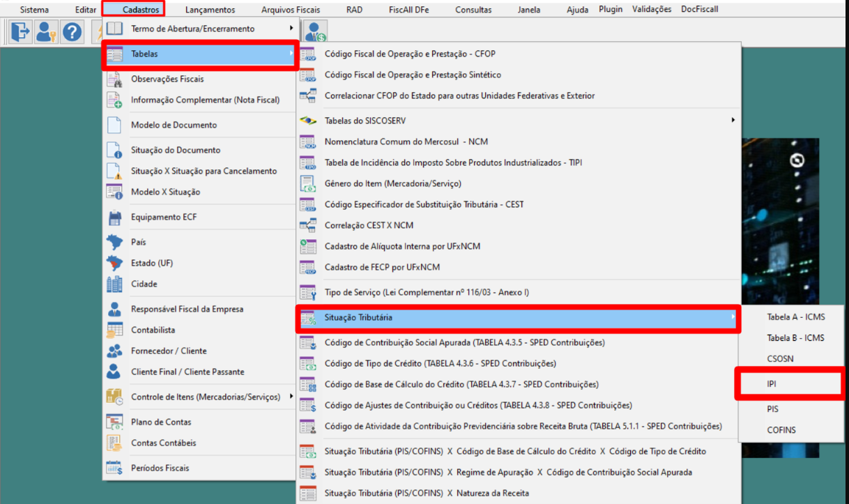Click the calculator icon beside Equipamento ECF
The height and width of the screenshot is (504, 849).
point(114,218)
